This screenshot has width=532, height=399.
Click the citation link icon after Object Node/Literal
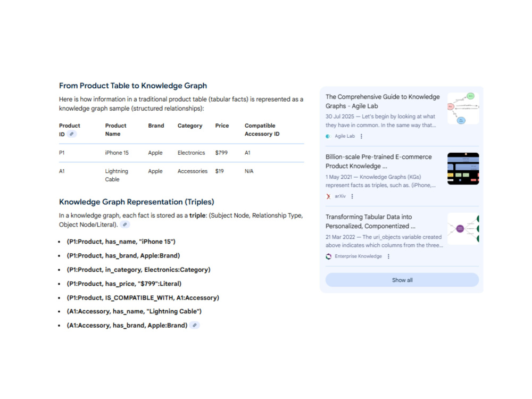click(x=125, y=225)
